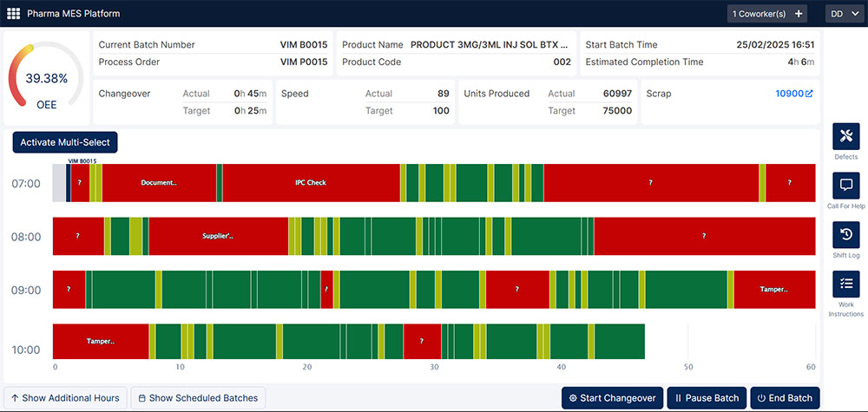Click the 09:00 row label
Screen dimensions: 868x412
point(26,290)
